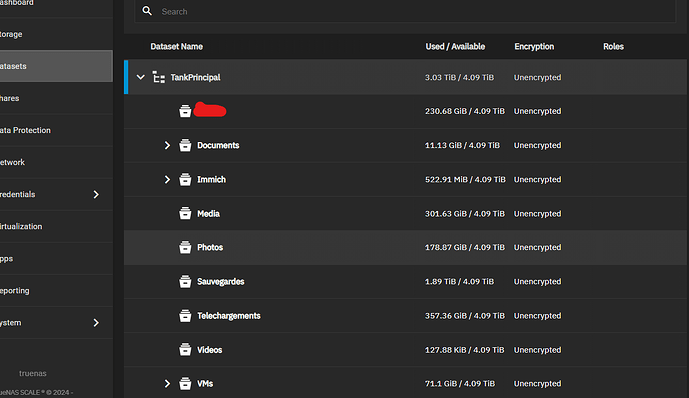Click Unencrypted in the Photos row

(x=537, y=248)
